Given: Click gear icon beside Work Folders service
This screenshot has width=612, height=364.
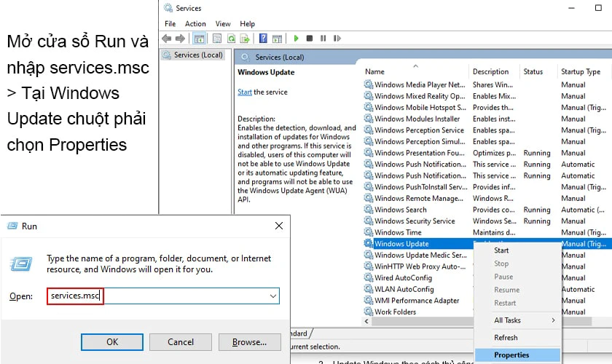Looking at the screenshot, I should coord(368,311).
